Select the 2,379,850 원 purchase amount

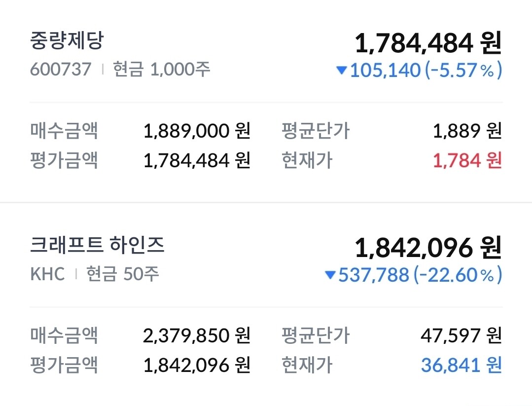pos(197,335)
